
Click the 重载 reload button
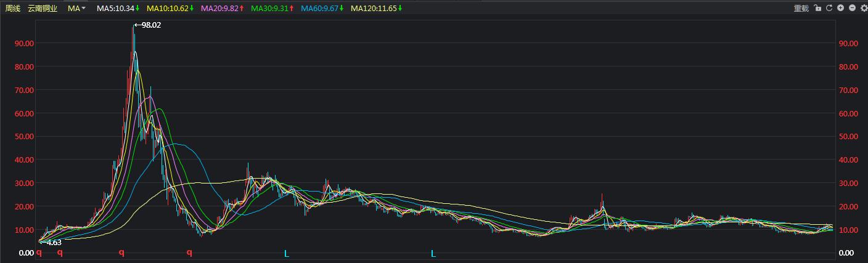(x=801, y=8)
